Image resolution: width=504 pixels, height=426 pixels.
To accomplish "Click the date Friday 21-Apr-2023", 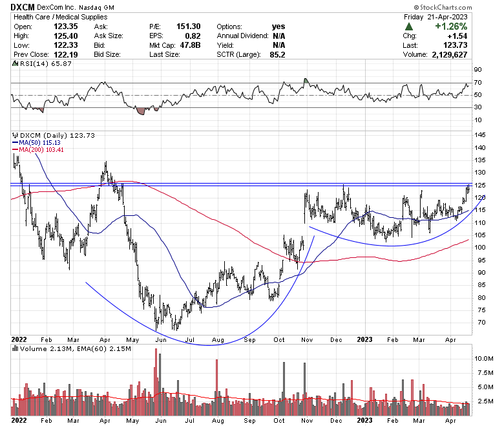I will (436, 17).
